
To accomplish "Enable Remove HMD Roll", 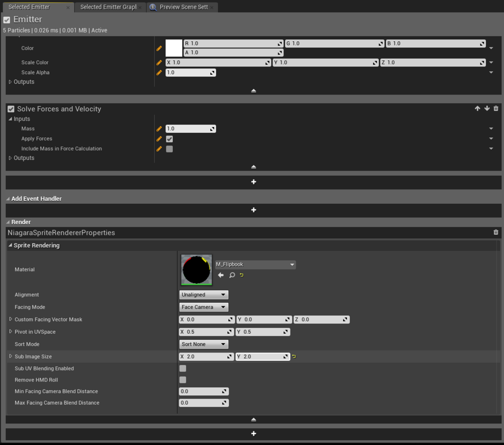I will pyautogui.click(x=183, y=380).
